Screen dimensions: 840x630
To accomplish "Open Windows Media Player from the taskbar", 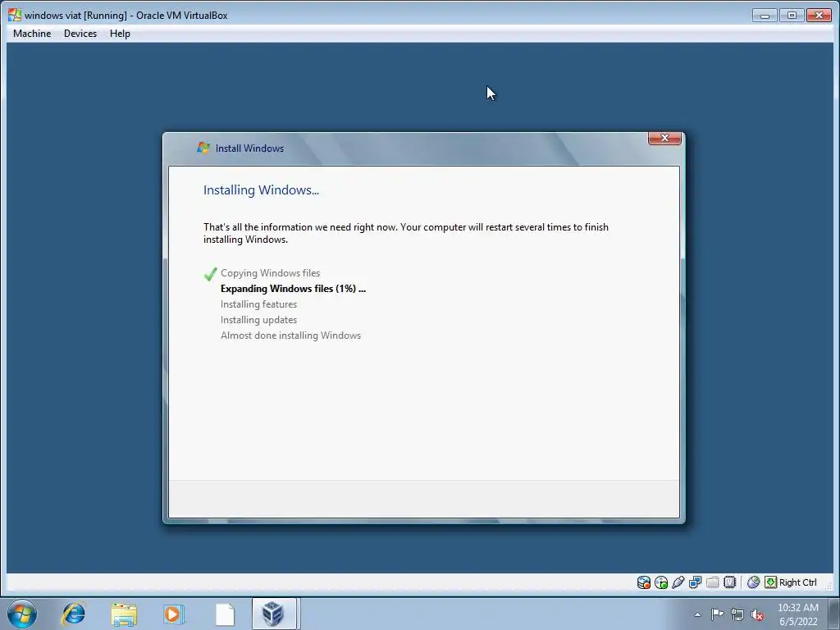I will (x=174, y=614).
